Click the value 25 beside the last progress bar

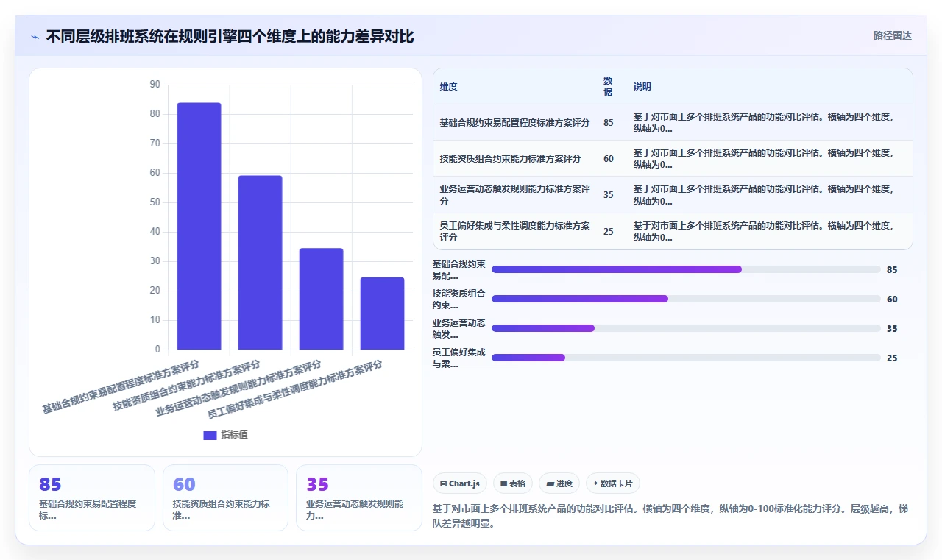[892, 358]
